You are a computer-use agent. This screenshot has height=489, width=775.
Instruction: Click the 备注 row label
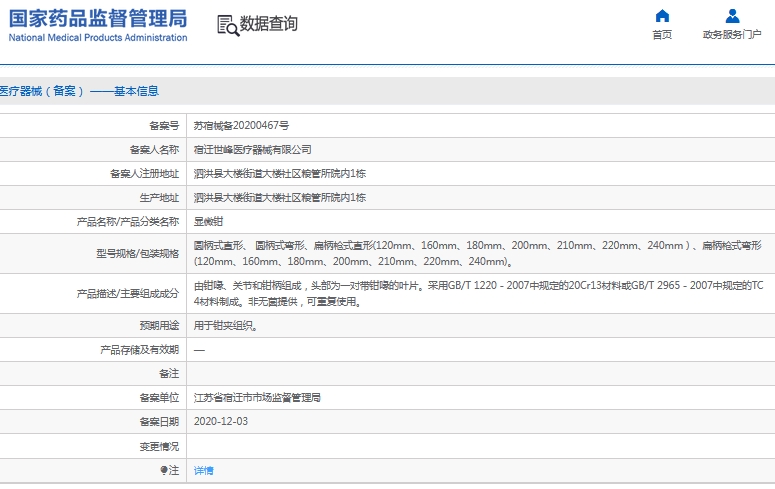pos(169,373)
